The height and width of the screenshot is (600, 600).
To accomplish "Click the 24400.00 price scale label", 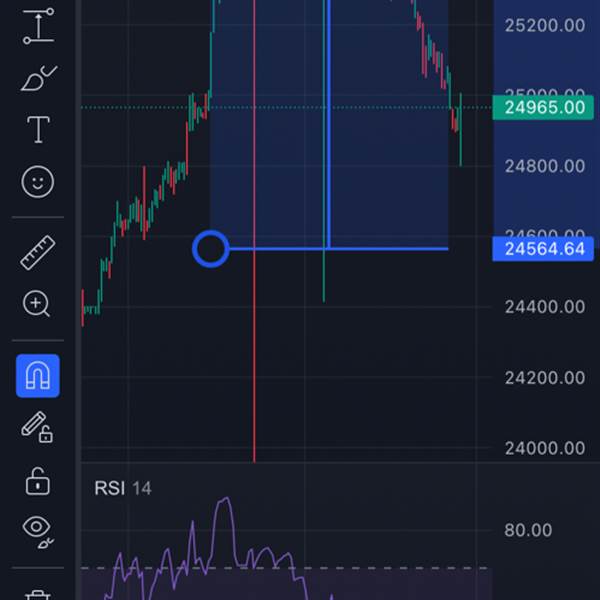I will (545, 307).
